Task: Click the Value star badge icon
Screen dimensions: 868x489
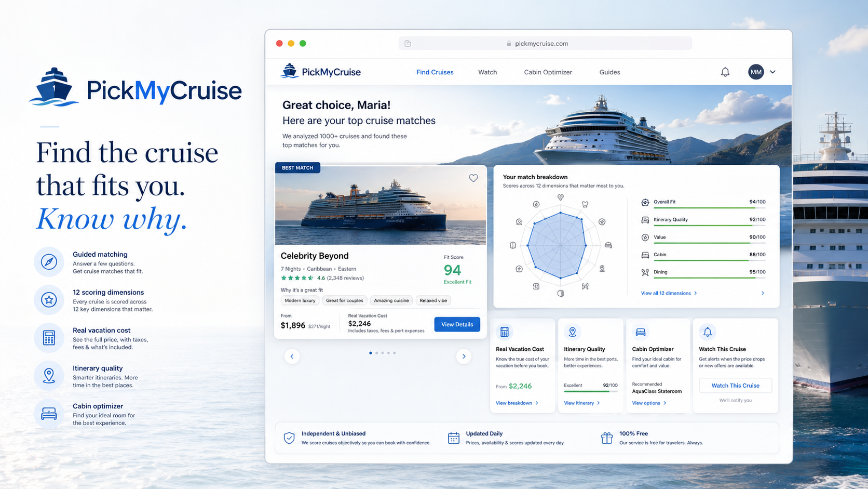Action: (x=645, y=237)
